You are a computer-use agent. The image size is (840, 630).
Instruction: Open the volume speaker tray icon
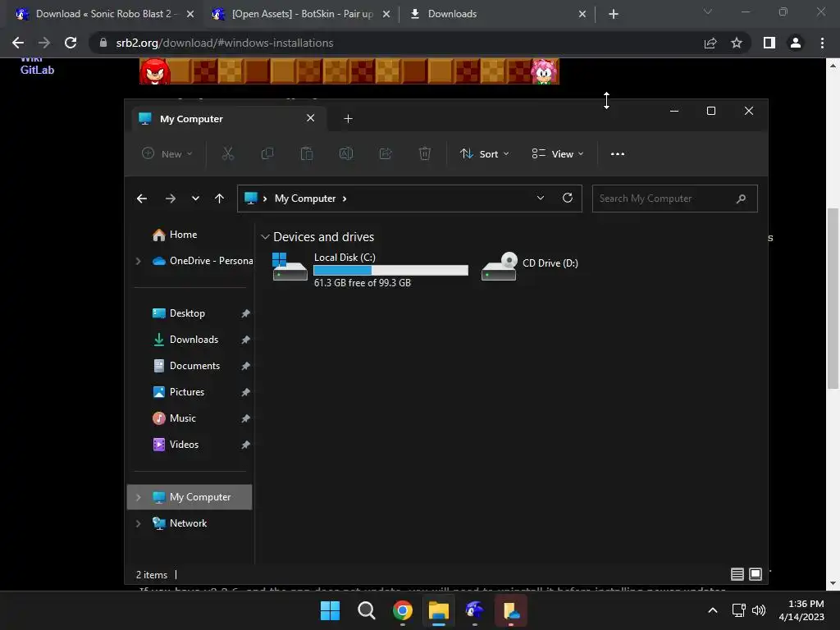pyautogui.click(x=759, y=610)
